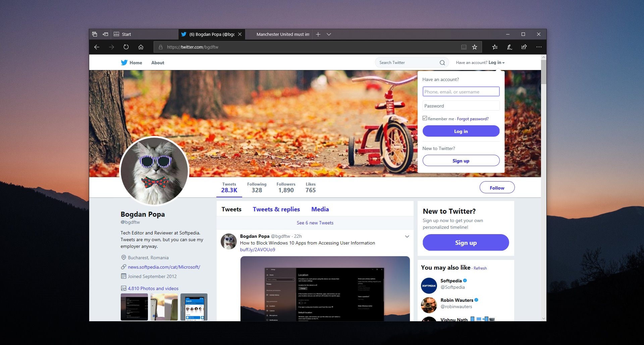Click the add notes pen icon

[x=509, y=47]
